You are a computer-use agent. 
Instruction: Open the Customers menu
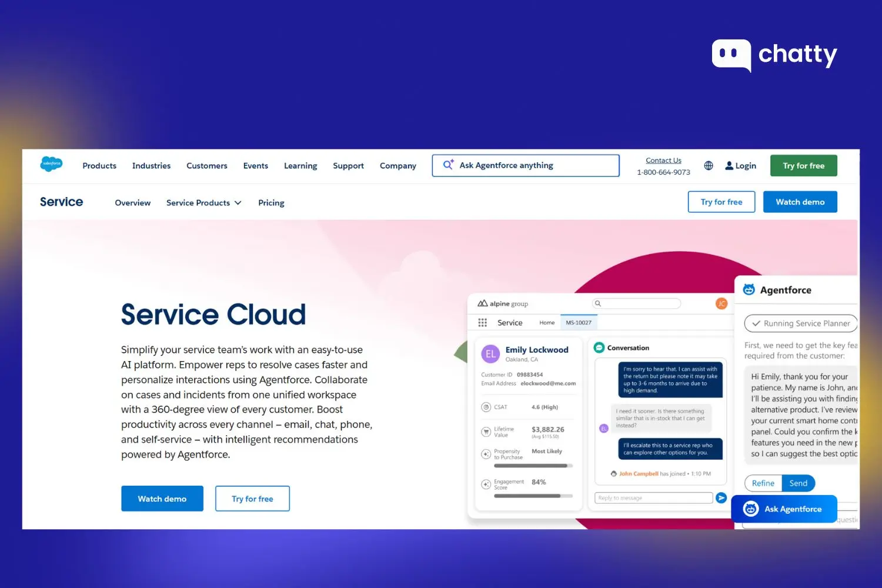tap(206, 166)
